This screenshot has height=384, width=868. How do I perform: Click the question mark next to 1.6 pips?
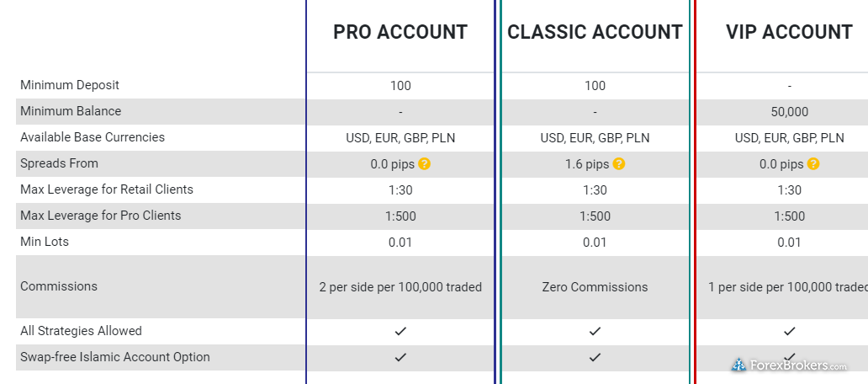[x=619, y=164]
